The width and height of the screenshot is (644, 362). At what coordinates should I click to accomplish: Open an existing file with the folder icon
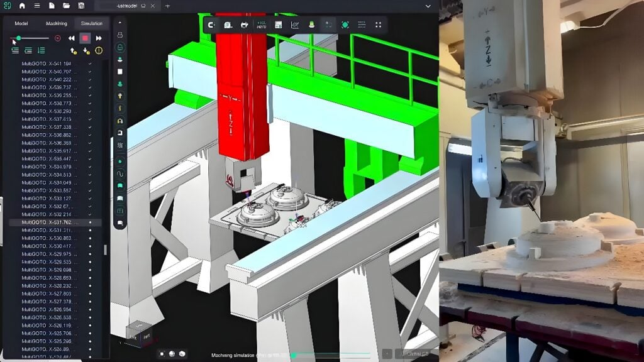point(67,6)
